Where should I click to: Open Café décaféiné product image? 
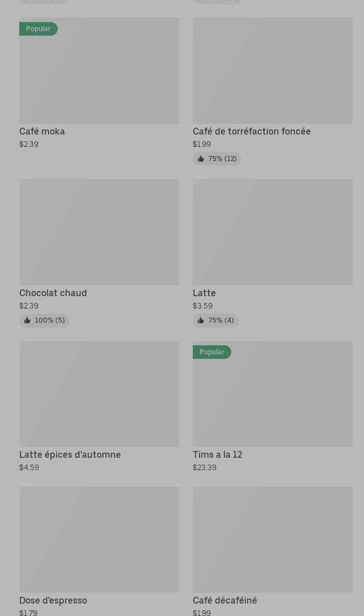272,540
